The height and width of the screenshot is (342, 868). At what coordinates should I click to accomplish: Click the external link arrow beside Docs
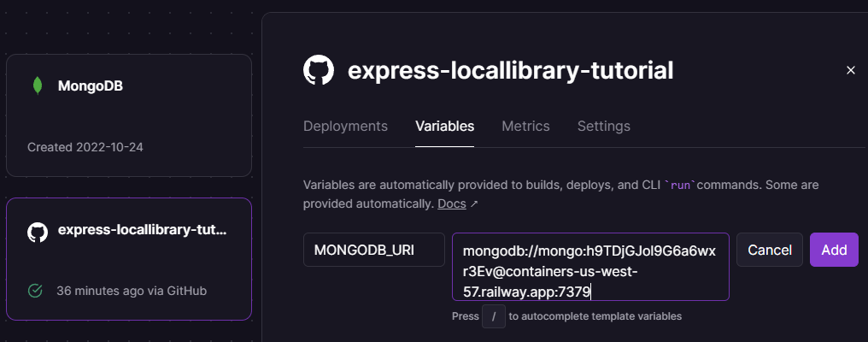[x=474, y=204]
